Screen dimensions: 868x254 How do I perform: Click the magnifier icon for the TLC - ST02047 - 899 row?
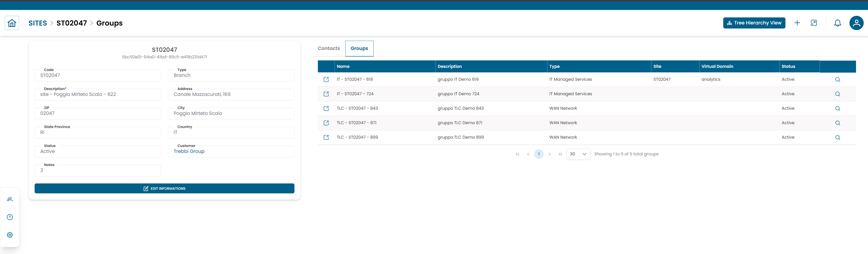coord(837,138)
